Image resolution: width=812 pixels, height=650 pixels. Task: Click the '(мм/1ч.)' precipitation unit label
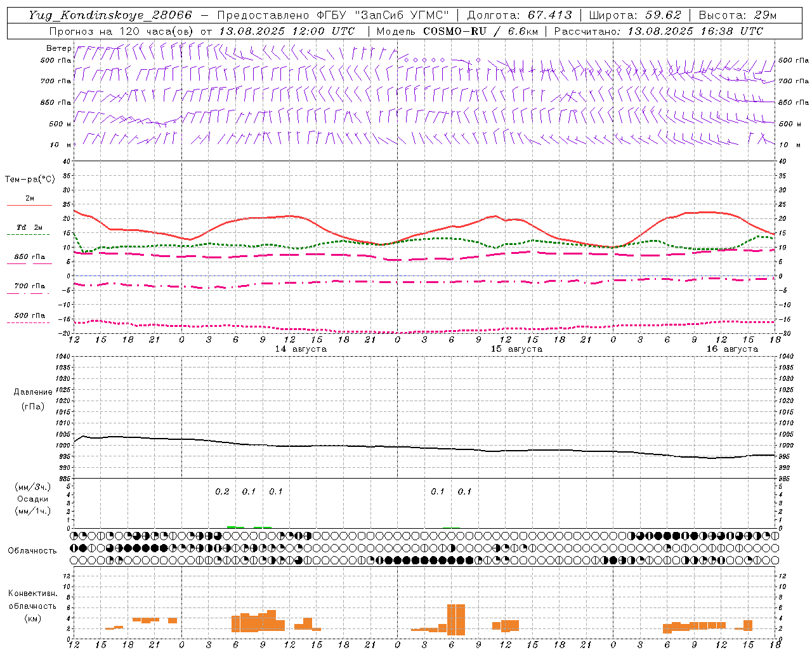(x=33, y=511)
